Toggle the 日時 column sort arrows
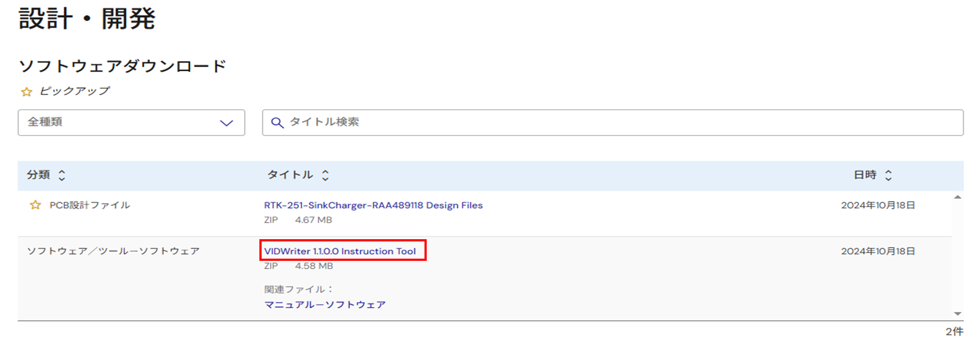 888,176
